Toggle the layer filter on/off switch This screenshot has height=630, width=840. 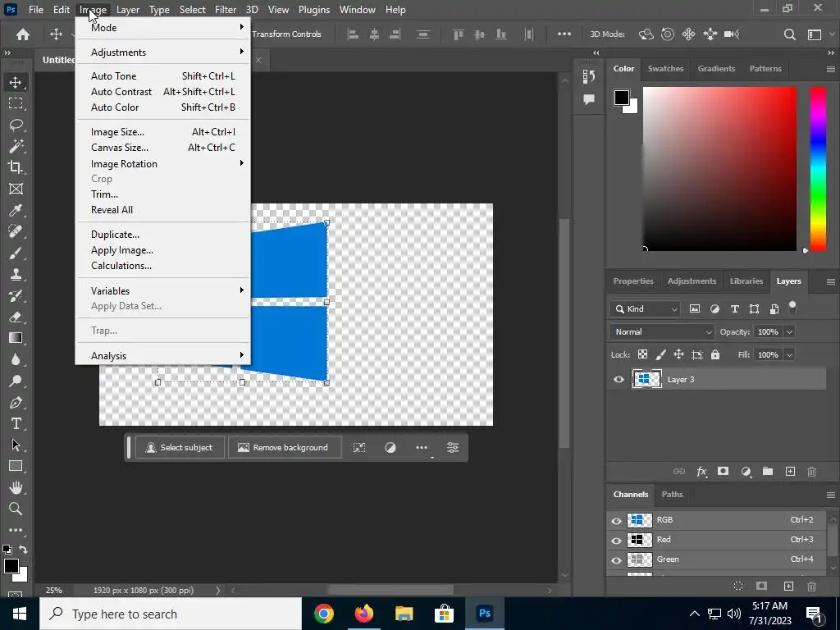click(x=792, y=308)
